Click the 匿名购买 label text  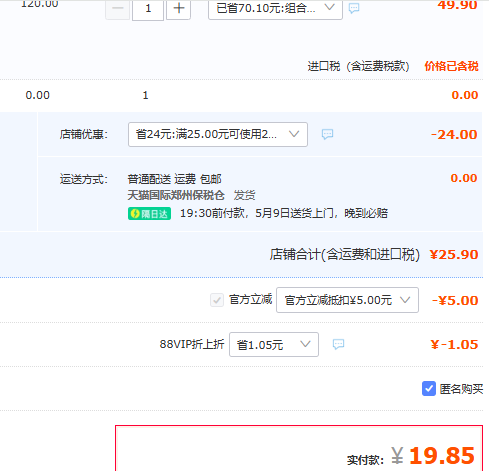(461, 389)
